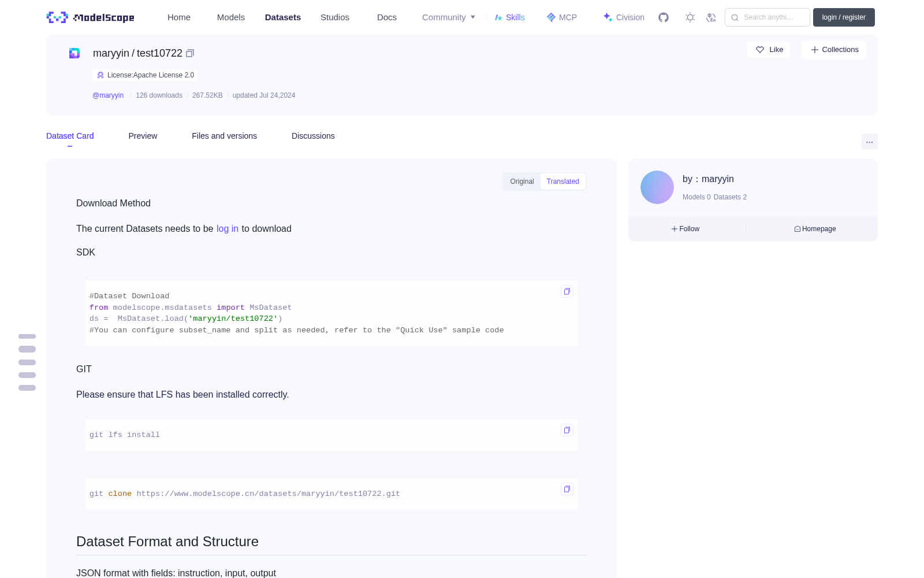The height and width of the screenshot is (578, 924).
Task: Switch to Files and versions tab
Action: [224, 136]
